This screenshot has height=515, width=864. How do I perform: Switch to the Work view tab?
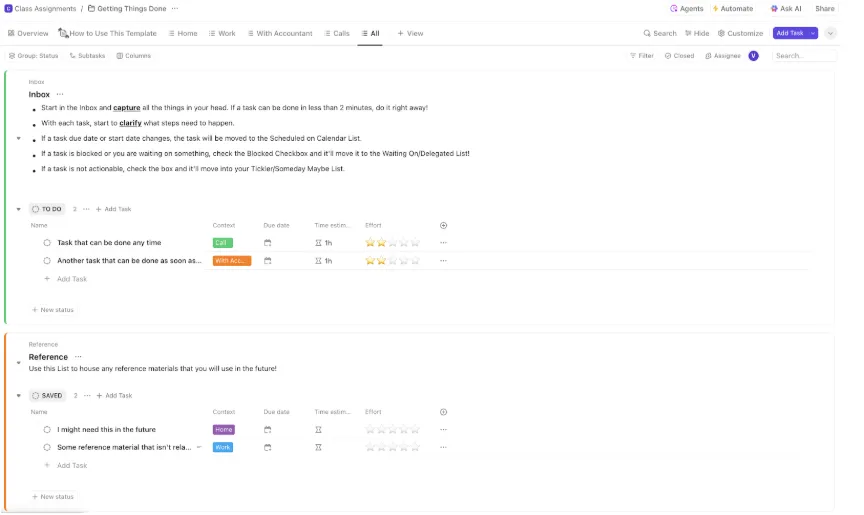click(222, 34)
